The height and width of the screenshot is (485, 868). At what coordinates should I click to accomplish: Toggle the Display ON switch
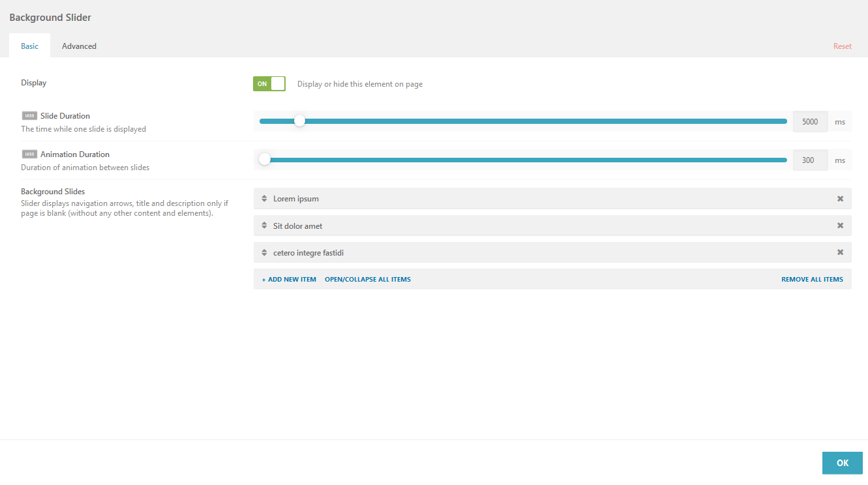click(269, 83)
